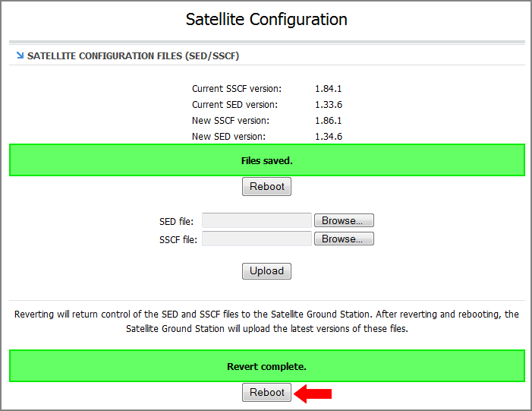Browse for an SED file
532x411 pixels.
[344, 220]
